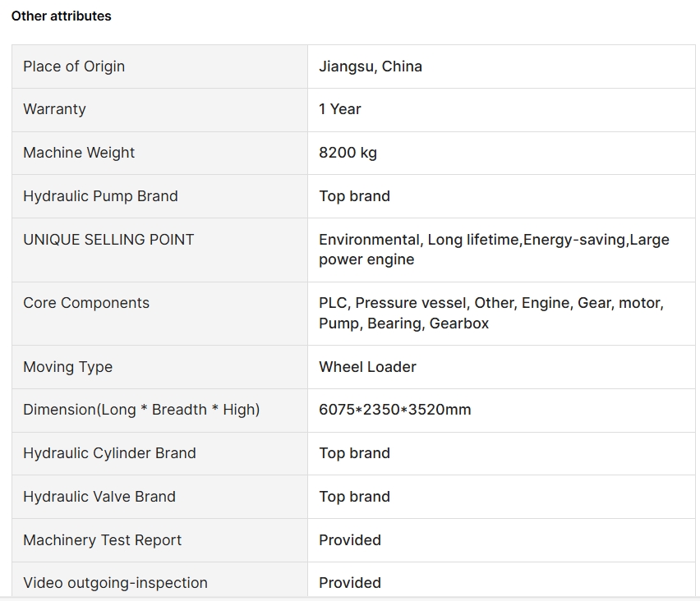Viewport: 700px width, 601px height.
Task: Click 'Provided' next to Machinery Test Report
Action: pyautogui.click(x=350, y=540)
